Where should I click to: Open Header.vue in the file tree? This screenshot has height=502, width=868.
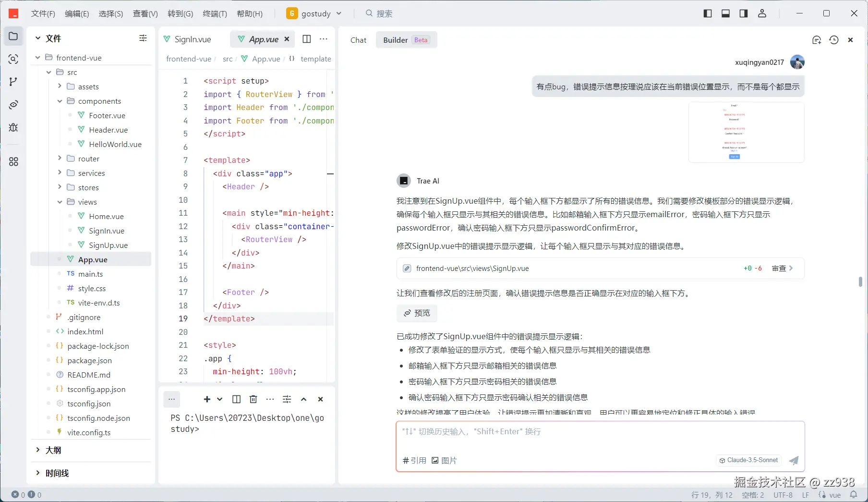pos(108,130)
